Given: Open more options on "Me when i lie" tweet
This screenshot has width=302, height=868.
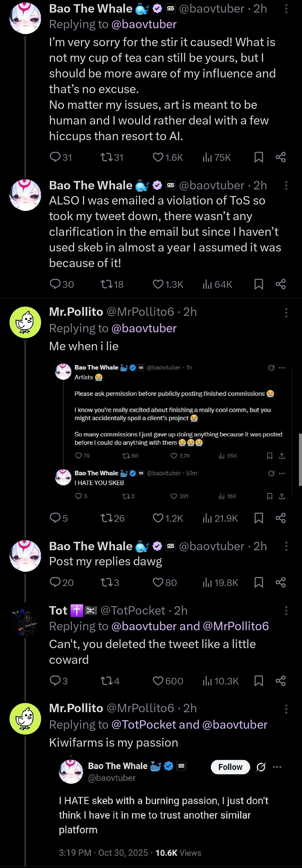Looking at the screenshot, I should pos(286,312).
